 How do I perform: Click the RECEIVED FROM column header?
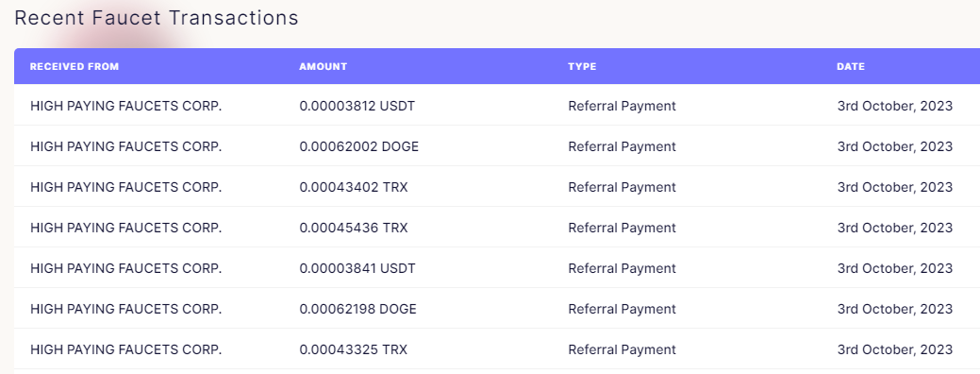tap(75, 66)
